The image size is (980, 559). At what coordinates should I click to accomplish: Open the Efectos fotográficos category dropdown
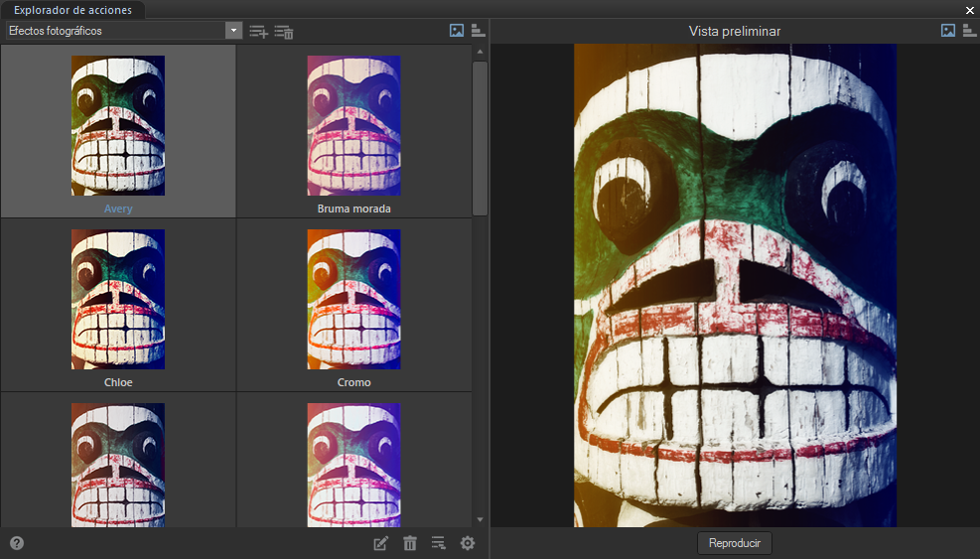pos(234,31)
